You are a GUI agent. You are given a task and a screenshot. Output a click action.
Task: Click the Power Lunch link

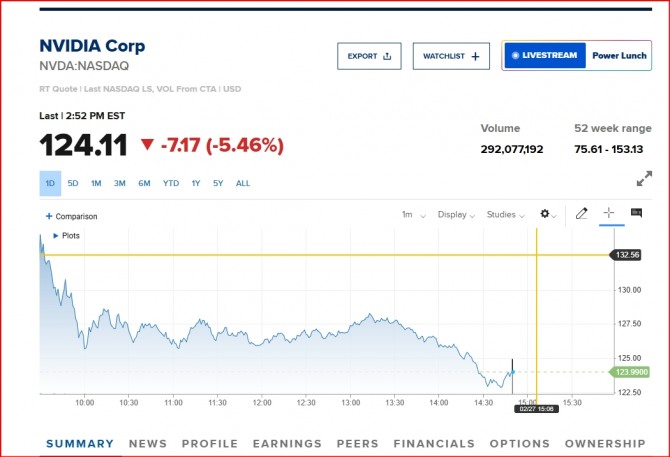tap(619, 56)
